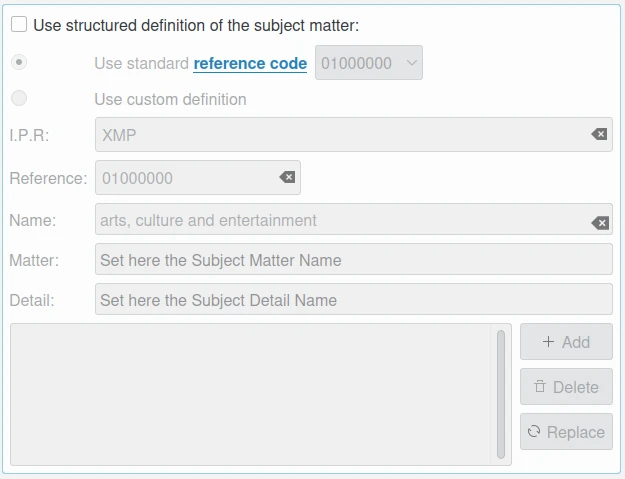This screenshot has width=625, height=479.
Task: Click the subject list's vertical scrollbar
Action: [501, 393]
